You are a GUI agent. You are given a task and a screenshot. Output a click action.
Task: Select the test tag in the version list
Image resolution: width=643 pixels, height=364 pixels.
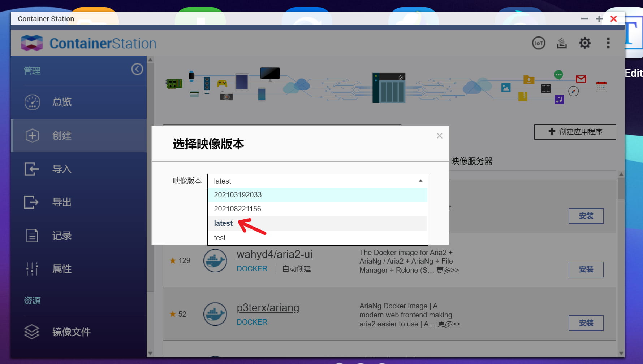pos(219,237)
